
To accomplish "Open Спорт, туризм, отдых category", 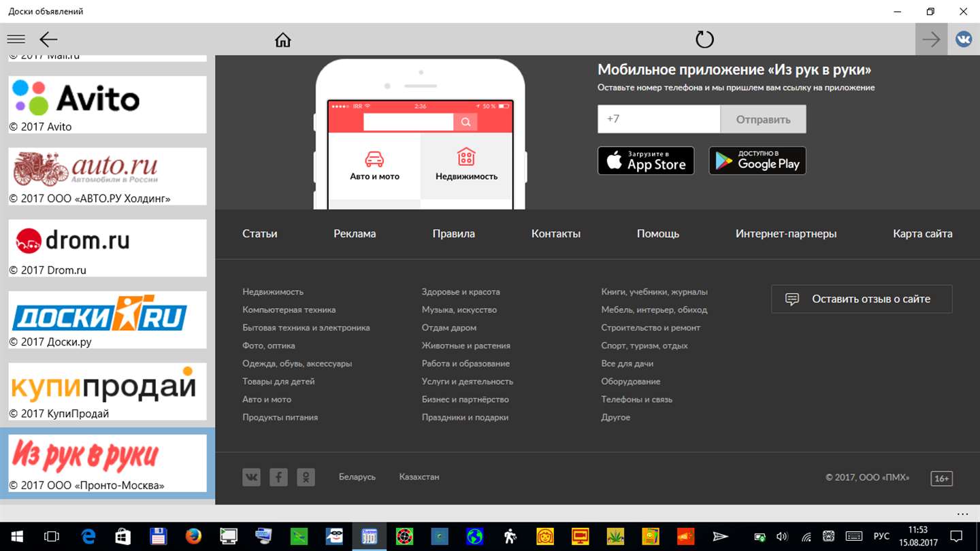I will tap(644, 346).
